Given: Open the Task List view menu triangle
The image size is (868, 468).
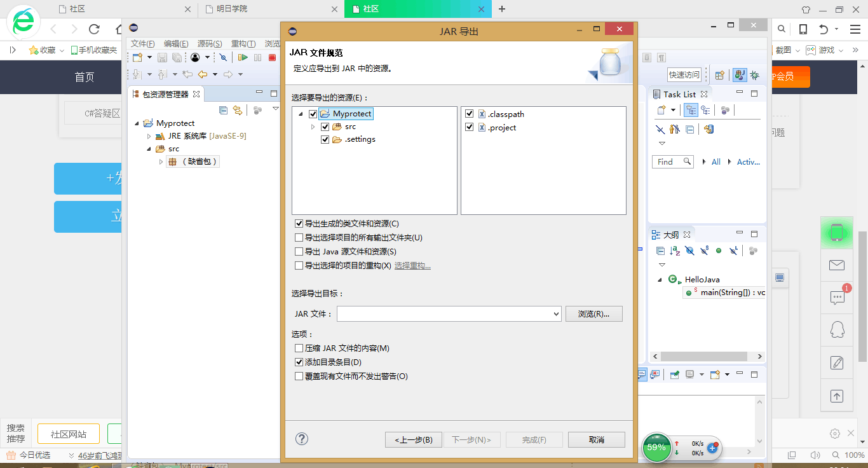Looking at the screenshot, I should [x=661, y=143].
